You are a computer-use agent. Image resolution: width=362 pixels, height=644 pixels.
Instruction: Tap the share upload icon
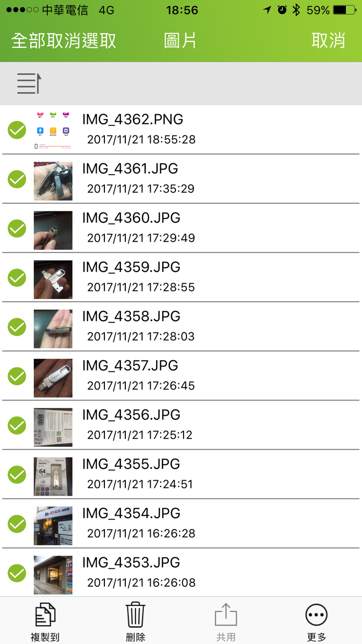226,615
